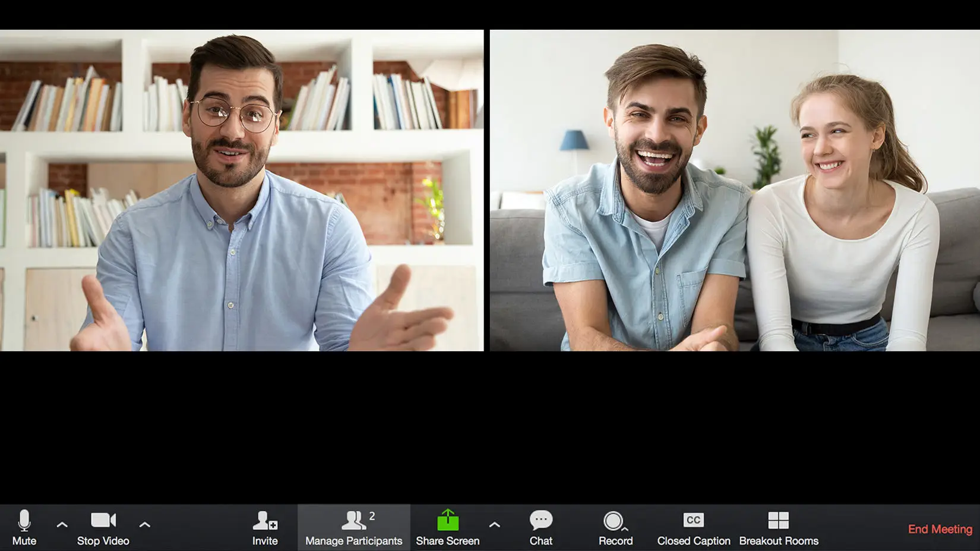The width and height of the screenshot is (980, 551).
Task: Expand sharing options arrow beside Share Screen
Action: (x=494, y=525)
